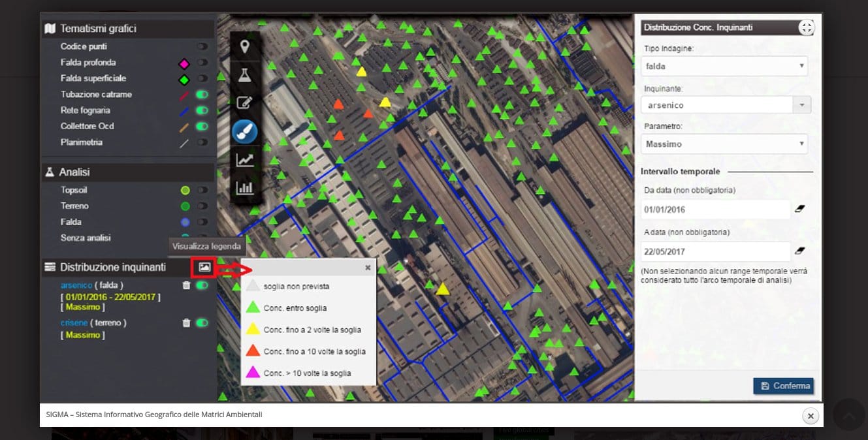Toggle the Tubazione catrame layer off
868x440 pixels.
(202, 95)
